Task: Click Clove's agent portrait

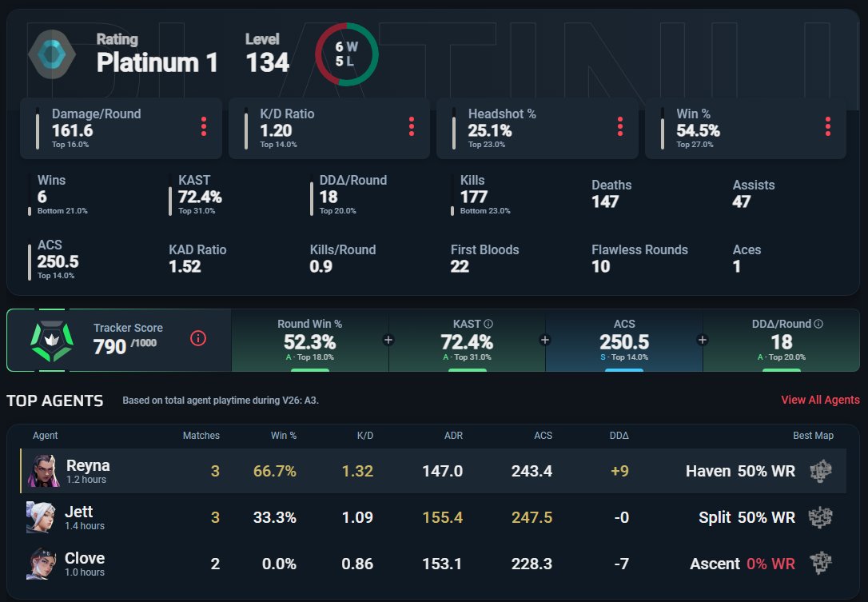Action: 41,564
